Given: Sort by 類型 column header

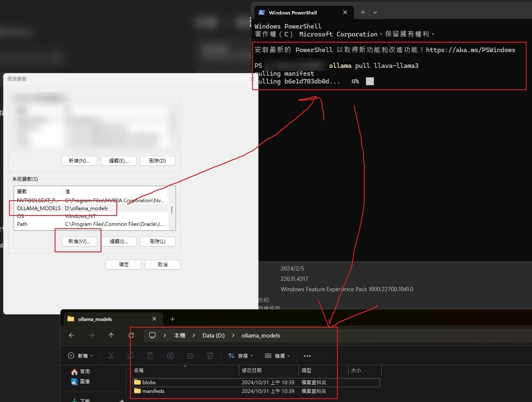Looking at the screenshot, I should click(x=323, y=370).
